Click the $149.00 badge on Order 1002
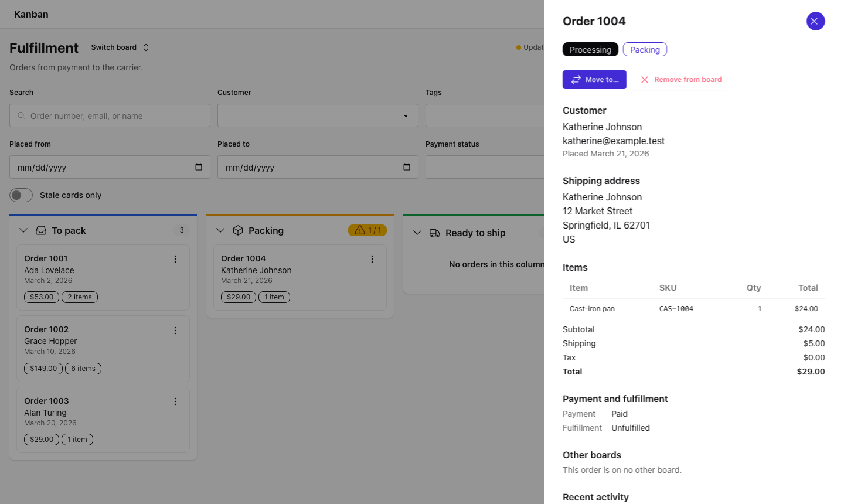 43,369
